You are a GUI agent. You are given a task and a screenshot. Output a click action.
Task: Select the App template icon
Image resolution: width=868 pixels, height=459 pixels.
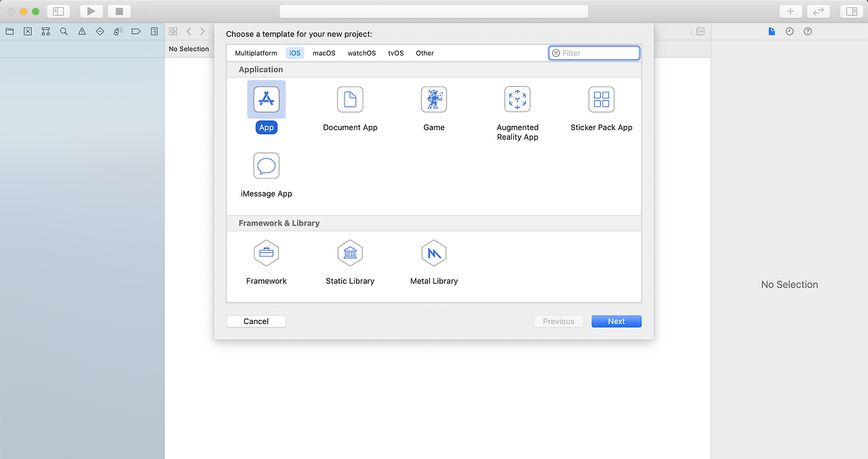pyautogui.click(x=267, y=100)
